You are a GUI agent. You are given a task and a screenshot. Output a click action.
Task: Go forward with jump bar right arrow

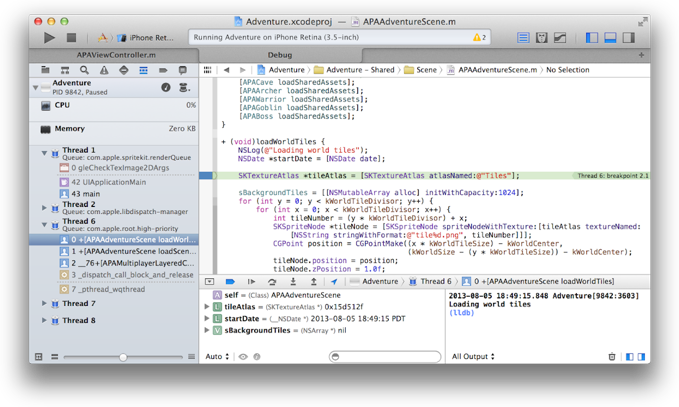tap(242, 70)
